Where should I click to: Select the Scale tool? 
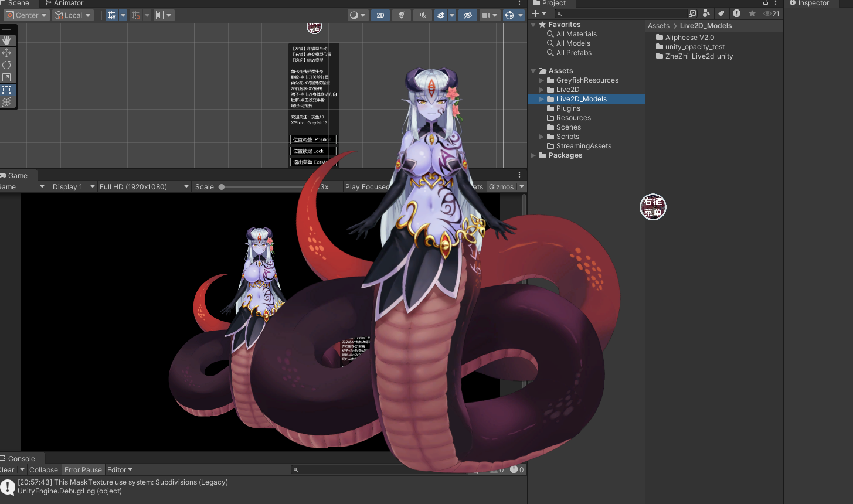(x=7, y=77)
